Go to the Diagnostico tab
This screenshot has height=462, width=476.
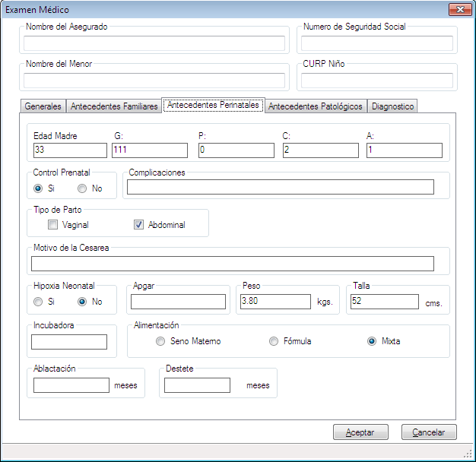392,106
